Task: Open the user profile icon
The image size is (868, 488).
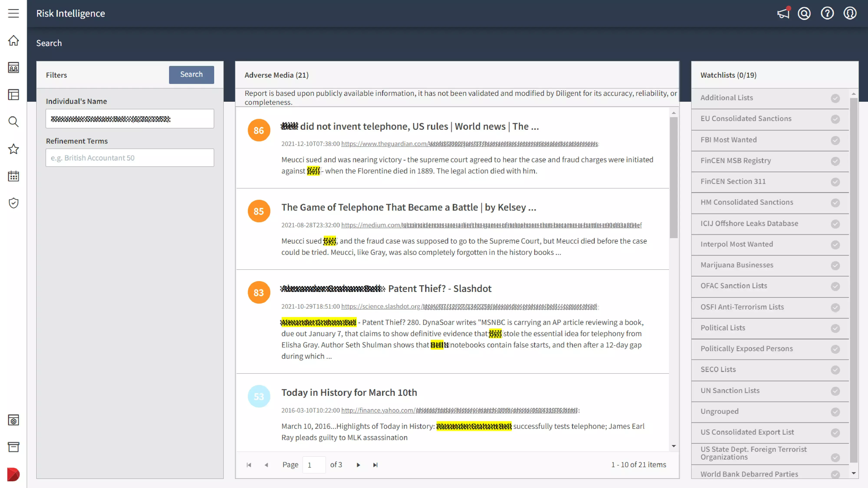Action: click(850, 13)
